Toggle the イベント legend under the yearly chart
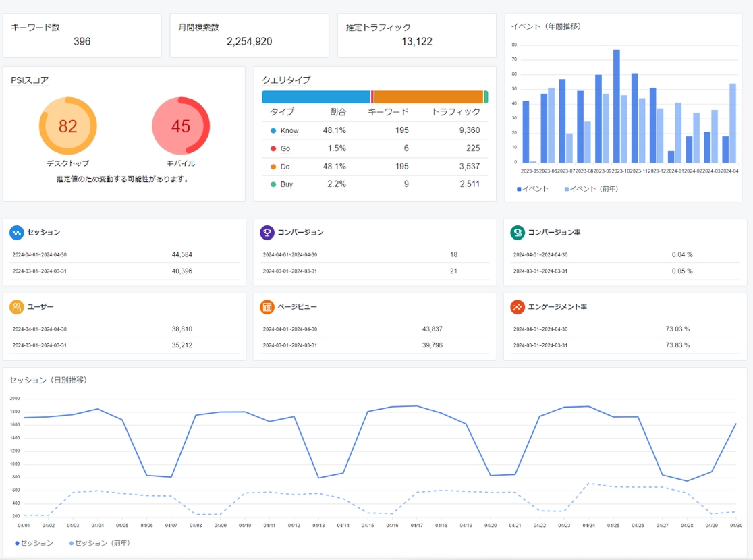The image size is (753, 560). coord(532,188)
